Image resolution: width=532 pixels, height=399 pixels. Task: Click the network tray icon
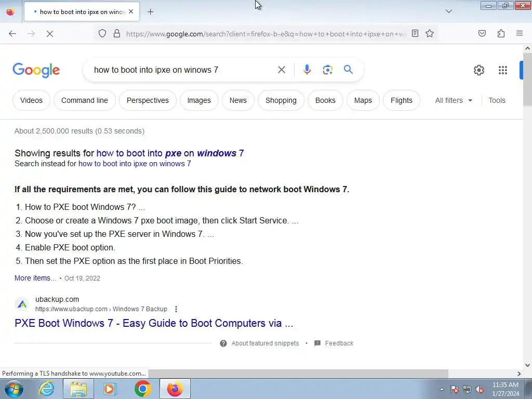[467, 389]
